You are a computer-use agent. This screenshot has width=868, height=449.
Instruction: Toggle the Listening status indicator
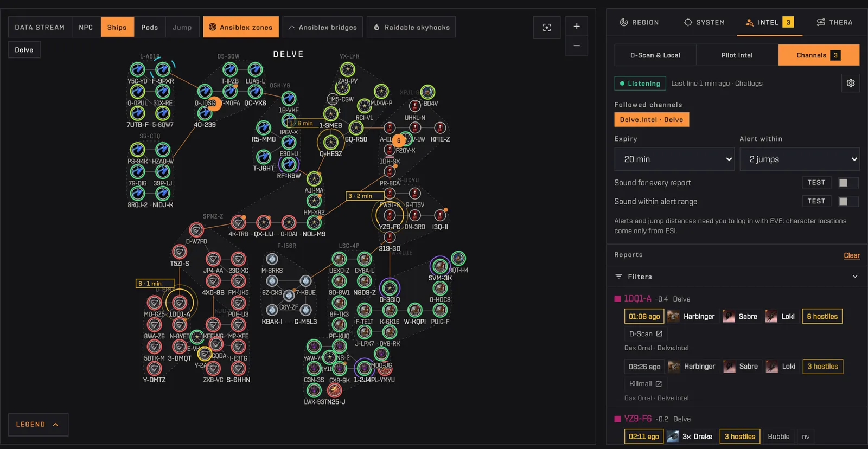(640, 84)
